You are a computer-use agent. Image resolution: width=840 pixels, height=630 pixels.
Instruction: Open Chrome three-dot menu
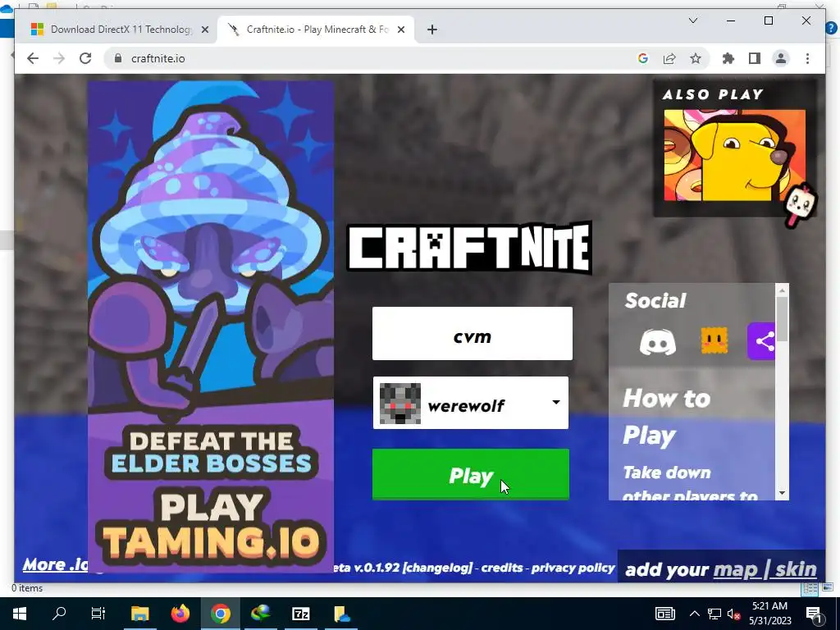coord(807,58)
